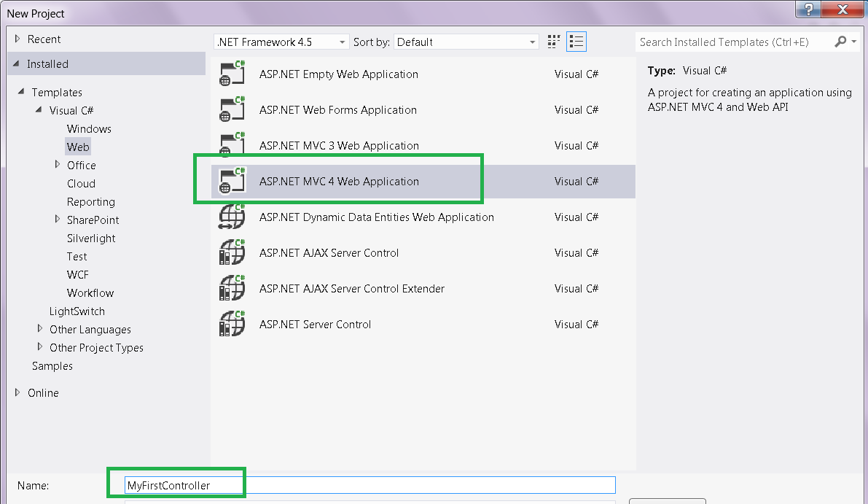Click the Dynamic Data Entities globe icon
Image resolution: width=868 pixels, height=504 pixels.
[232, 217]
